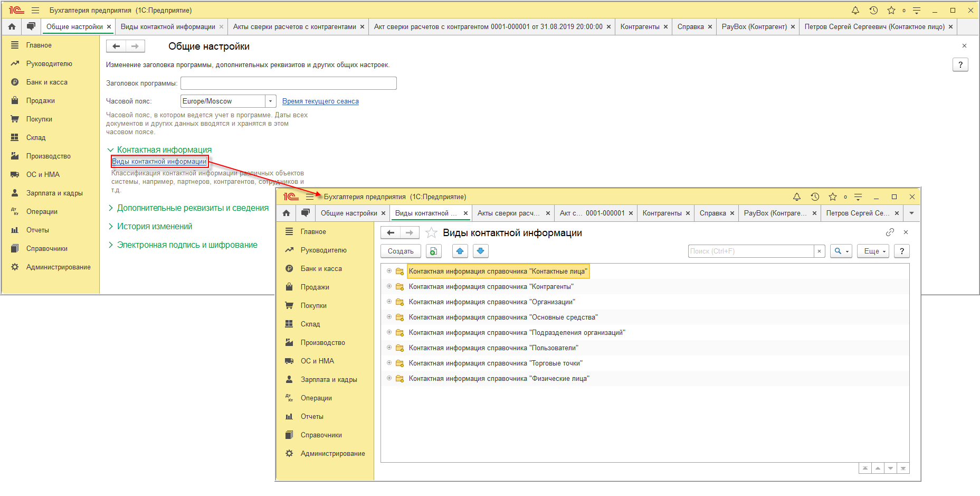Click the blue move down arrow button
980x496 pixels.
pos(480,251)
